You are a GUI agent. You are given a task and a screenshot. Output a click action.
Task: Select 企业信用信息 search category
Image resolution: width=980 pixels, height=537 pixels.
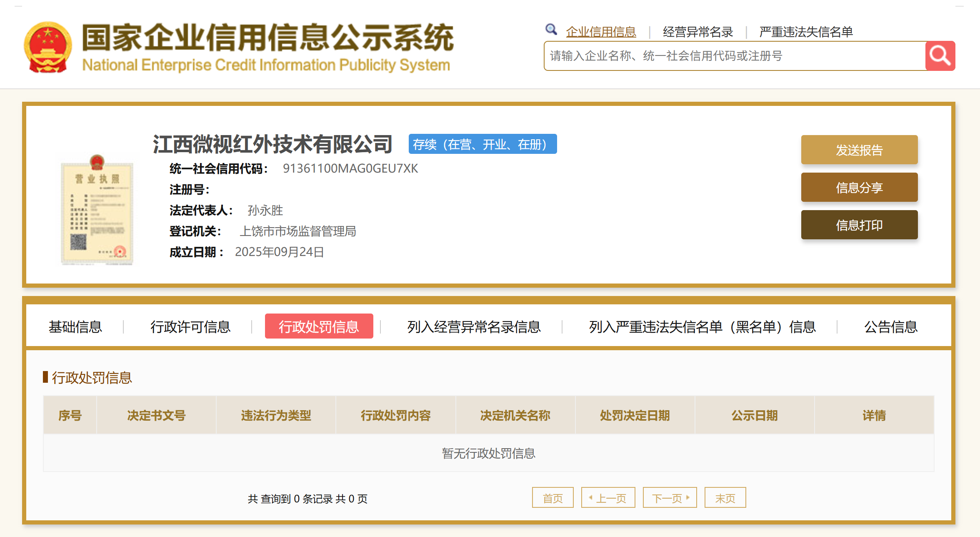pos(600,32)
